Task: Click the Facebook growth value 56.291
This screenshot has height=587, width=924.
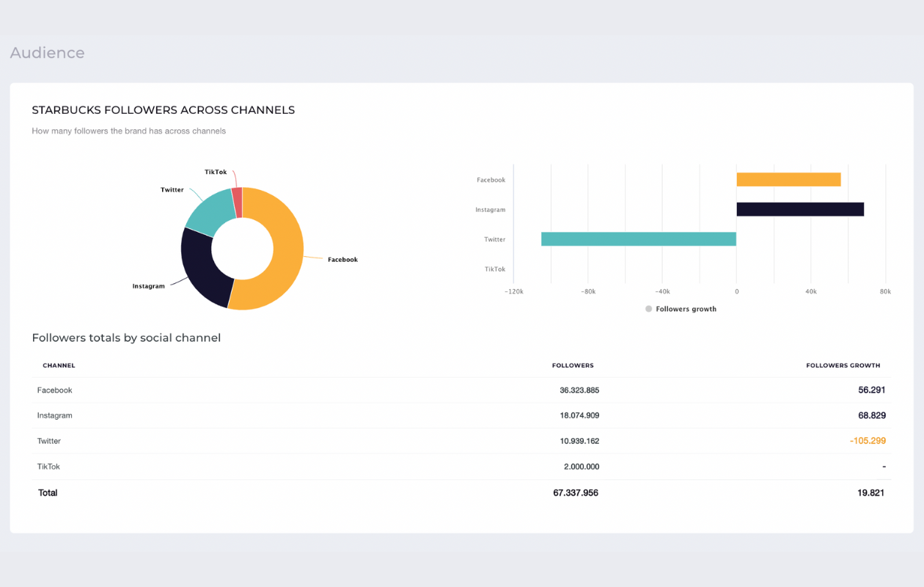Action: (x=872, y=390)
